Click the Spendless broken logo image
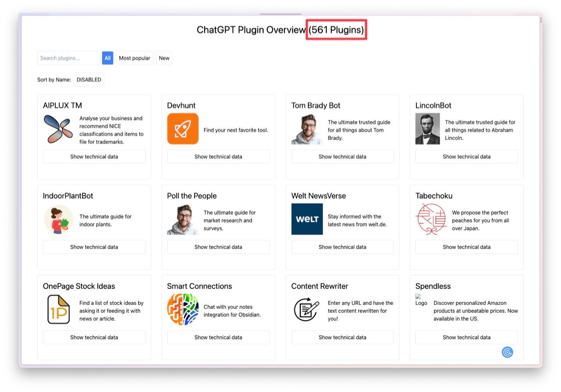The image size is (561, 392). point(421,300)
